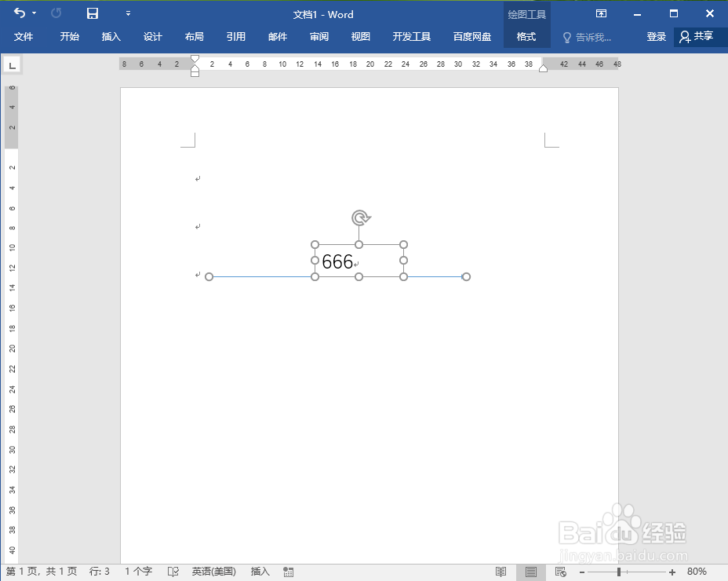Click the language indicator 英语(美国)
728x581 pixels.
point(214,572)
